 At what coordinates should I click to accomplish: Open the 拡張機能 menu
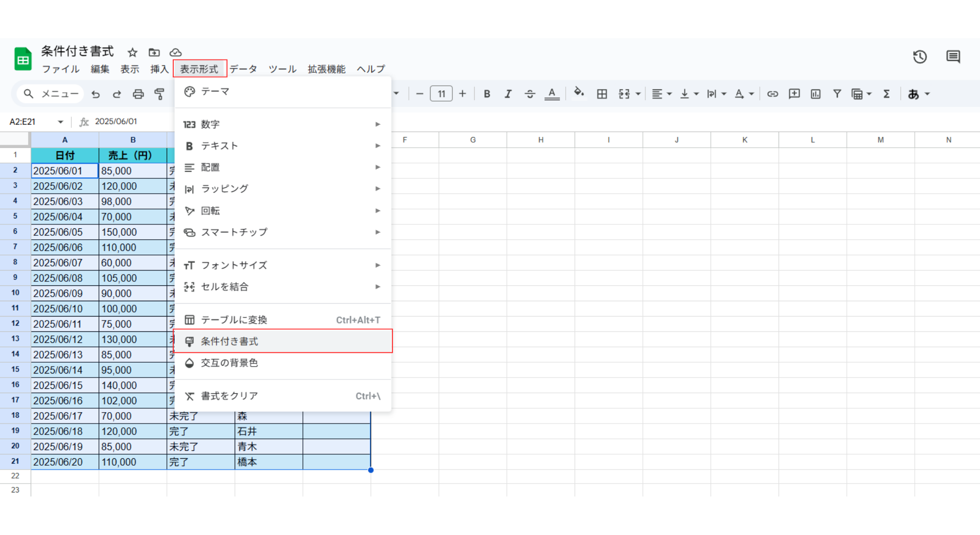click(327, 69)
